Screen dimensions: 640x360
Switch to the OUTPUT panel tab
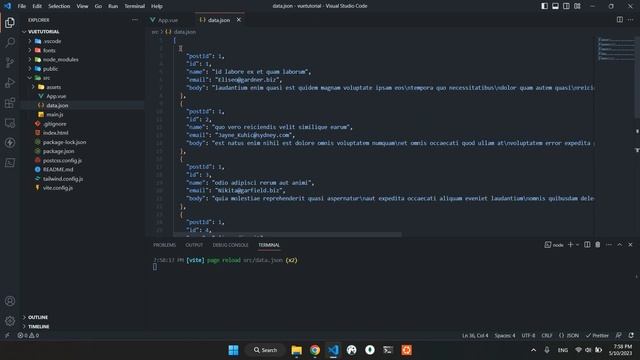tap(194, 245)
